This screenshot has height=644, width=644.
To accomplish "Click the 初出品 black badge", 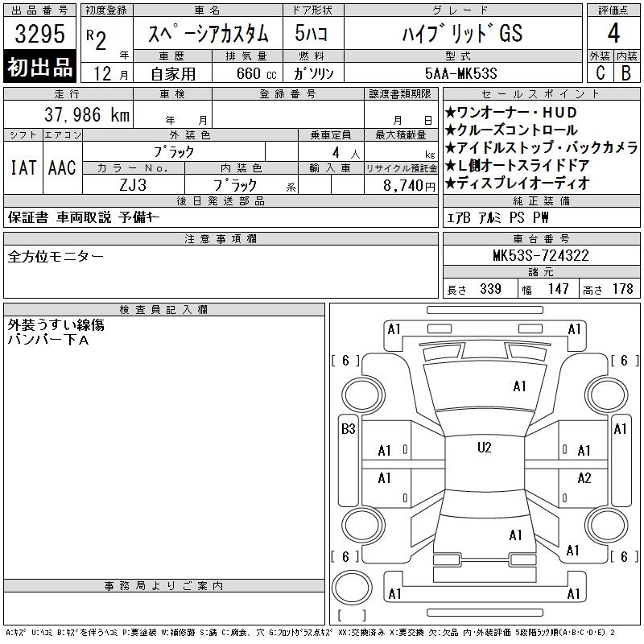I will tap(40, 68).
